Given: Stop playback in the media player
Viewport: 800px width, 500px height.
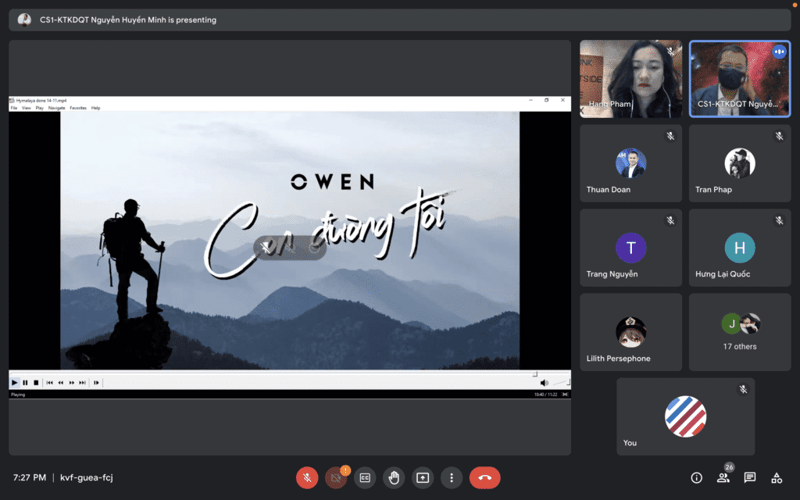Looking at the screenshot, I should click(x=36, y=383).
